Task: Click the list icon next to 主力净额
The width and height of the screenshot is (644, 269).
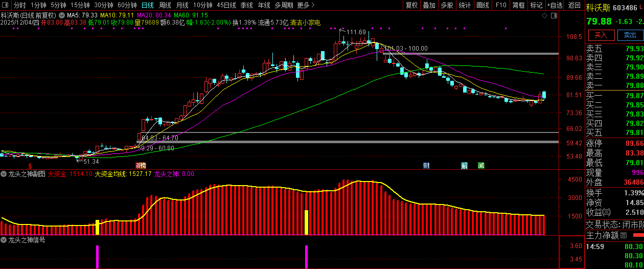Action: tap(625, 236)
